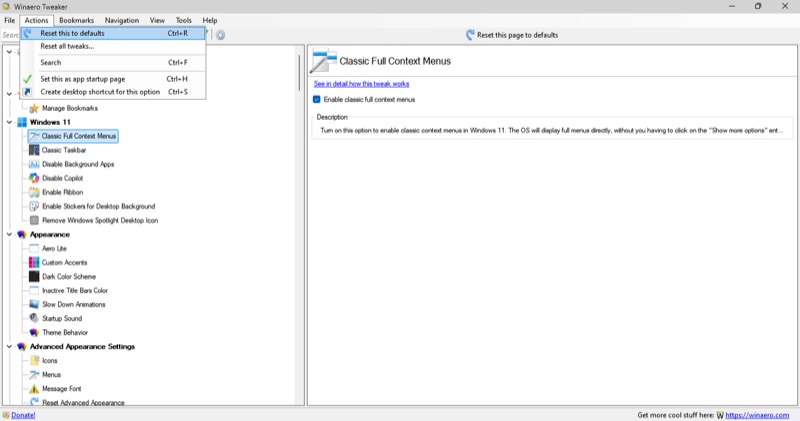The image size is (800, 421).
Task: Collapse the Bookmarks tree group chevron
Action: [9, 94]
